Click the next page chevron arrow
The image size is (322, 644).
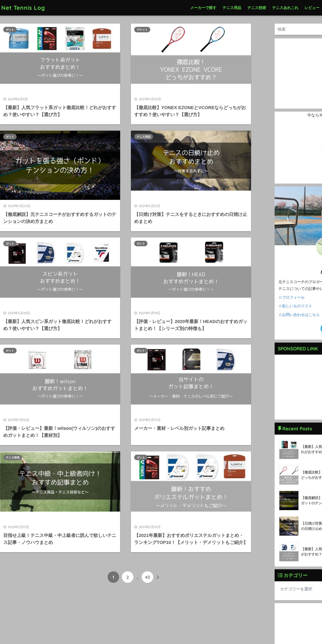[158, 577]
